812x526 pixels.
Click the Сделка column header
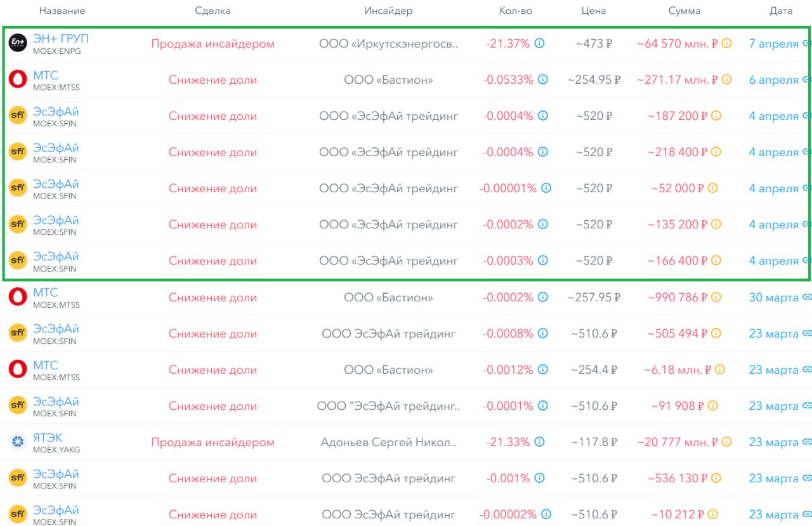coord(213,11)
